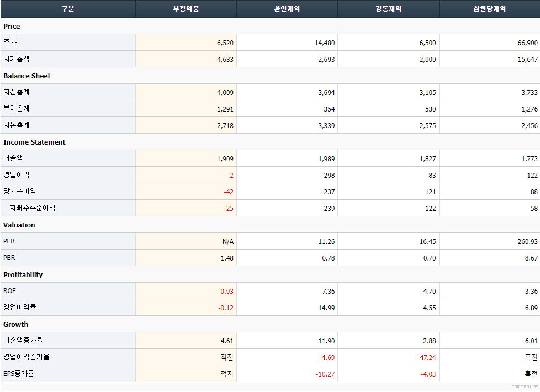Click the Valuation section heading
Image resolution: width=540 pixels, height=392 pixels.
coord(19,225)
